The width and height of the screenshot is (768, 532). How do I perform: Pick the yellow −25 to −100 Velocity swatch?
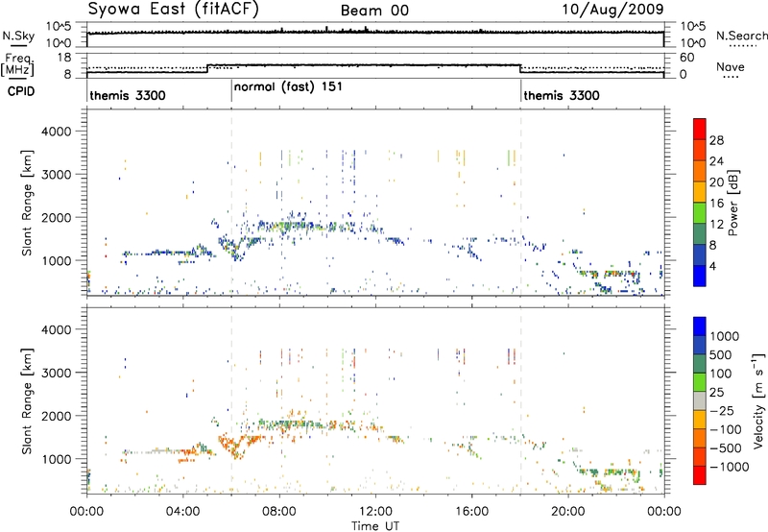coord(700,420)
